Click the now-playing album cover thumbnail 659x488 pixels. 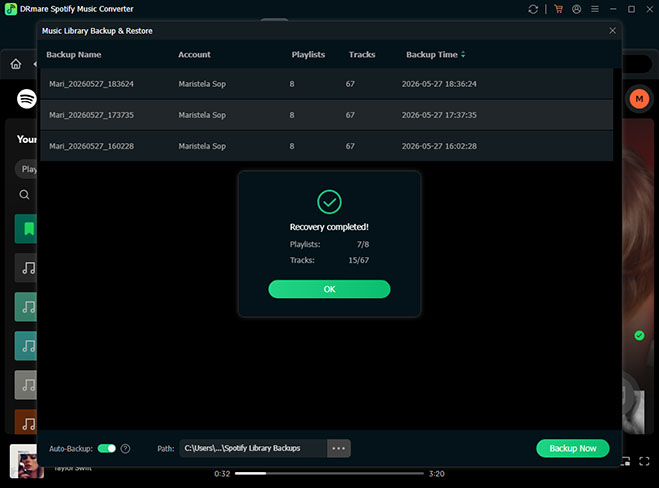pyautogui.click(x=26, y=461)
